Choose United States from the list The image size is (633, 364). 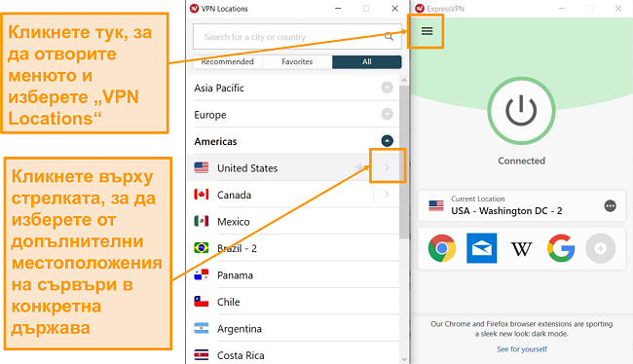(x=247, y=168)
